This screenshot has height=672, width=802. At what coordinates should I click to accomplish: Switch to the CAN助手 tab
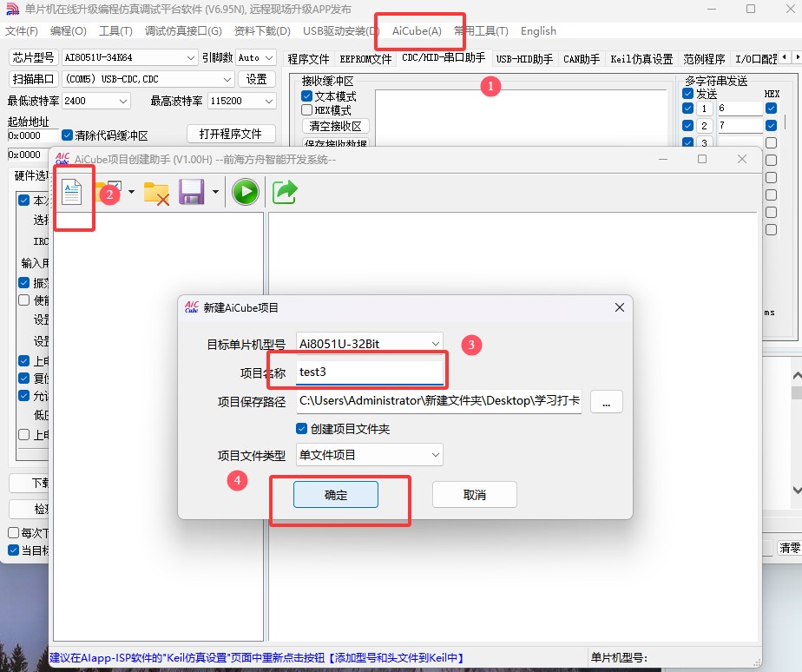581,59
